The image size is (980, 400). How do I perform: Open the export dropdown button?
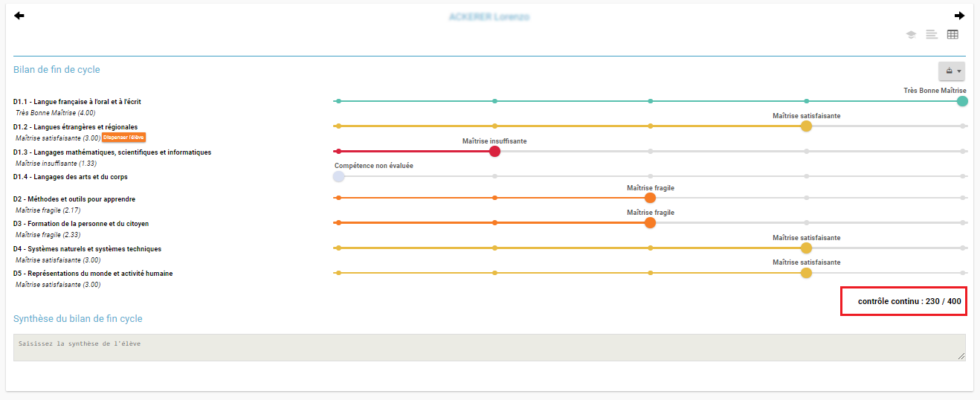[952, 71]
